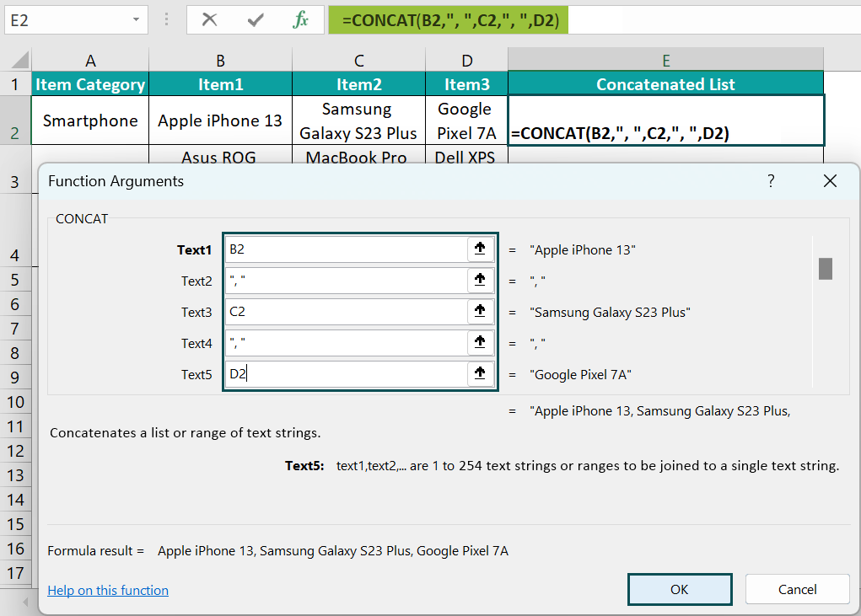861x616 pixels.
Task: Click the Text1 field containing B2
Action: [x=347, y=249]
